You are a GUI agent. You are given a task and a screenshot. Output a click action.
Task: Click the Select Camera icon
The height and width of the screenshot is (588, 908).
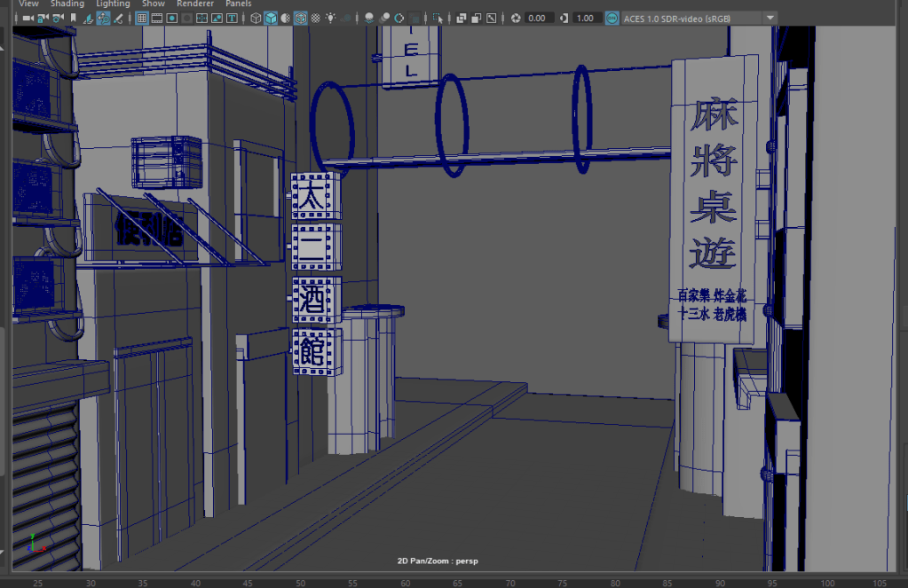click(27, 18)
